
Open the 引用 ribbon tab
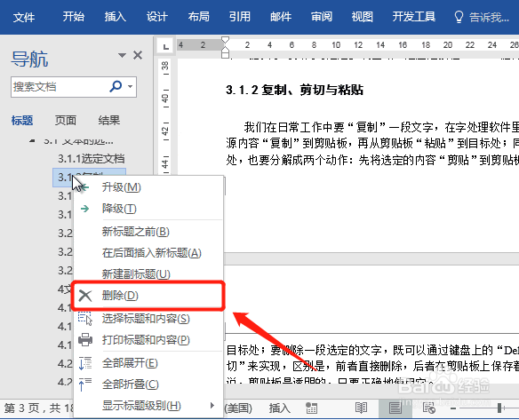[240, 17]
